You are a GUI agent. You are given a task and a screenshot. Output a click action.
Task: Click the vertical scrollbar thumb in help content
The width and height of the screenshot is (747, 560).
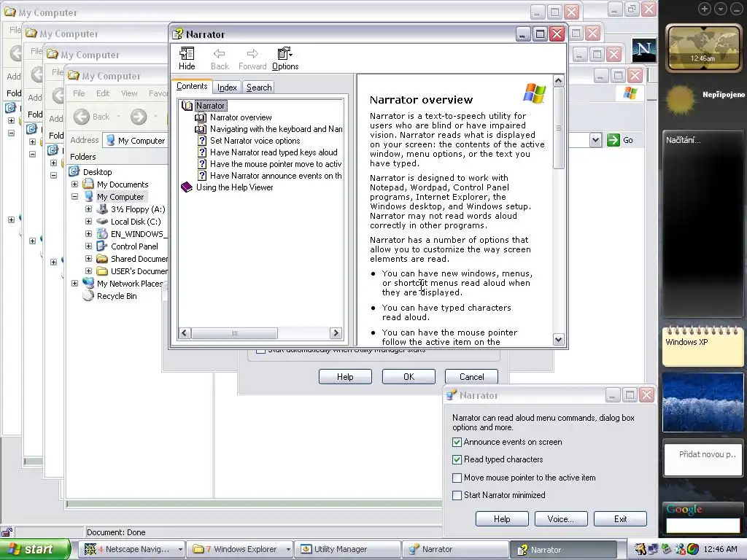pos(558,128)
